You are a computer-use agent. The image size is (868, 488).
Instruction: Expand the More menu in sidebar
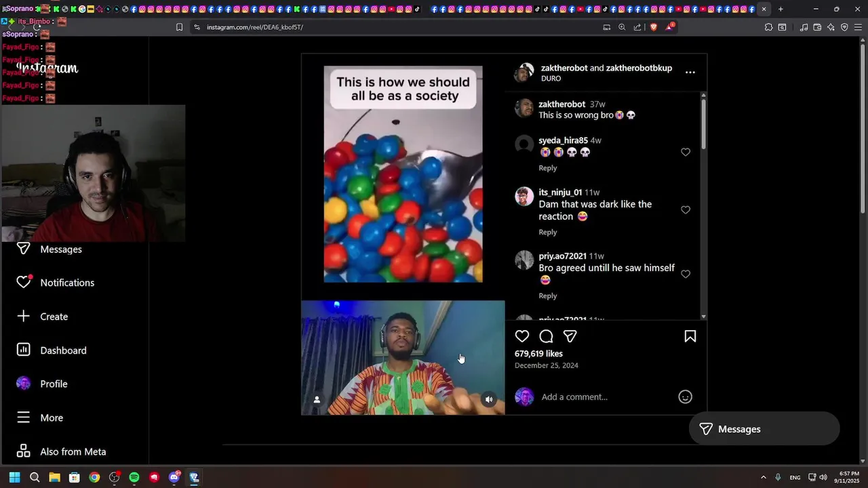(x=52, y=418)
